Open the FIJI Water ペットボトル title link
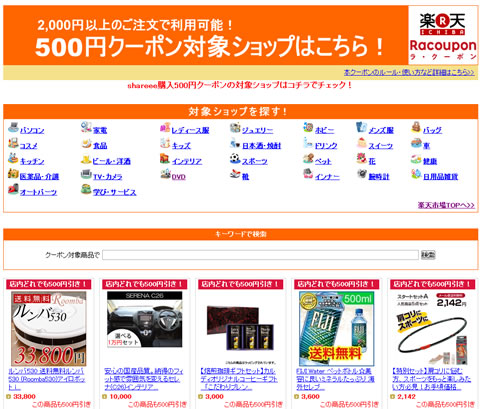 click(x=335, y=379)
